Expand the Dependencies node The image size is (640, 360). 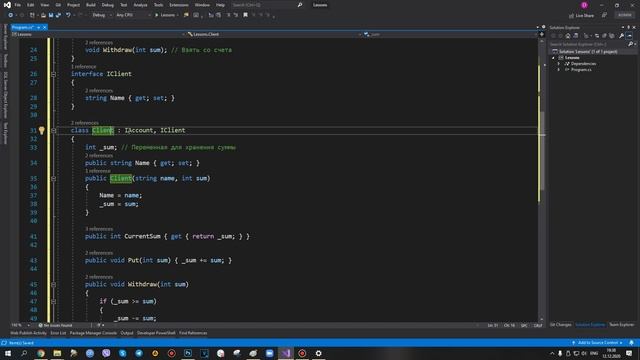tap(559, 64)
